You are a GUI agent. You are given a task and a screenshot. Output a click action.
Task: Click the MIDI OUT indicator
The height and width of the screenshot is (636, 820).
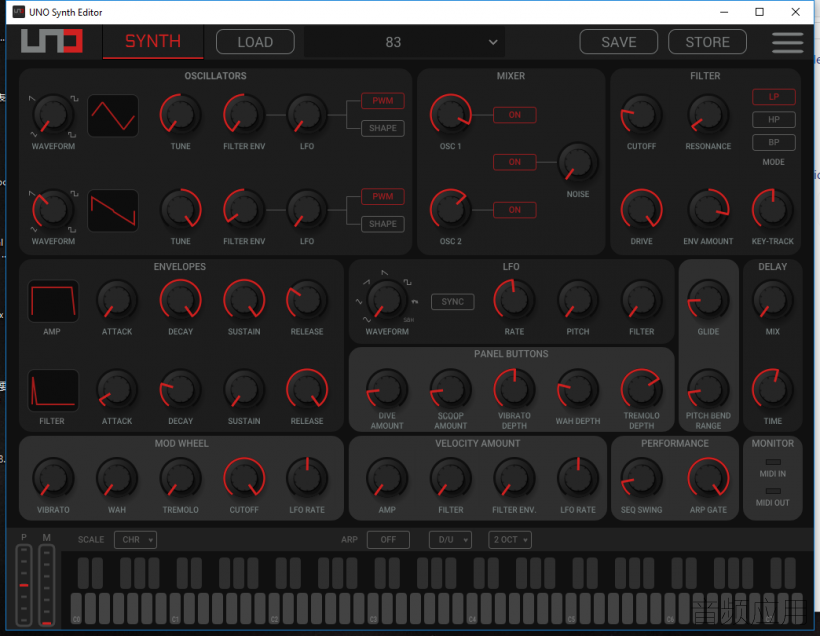coord(773,491)
